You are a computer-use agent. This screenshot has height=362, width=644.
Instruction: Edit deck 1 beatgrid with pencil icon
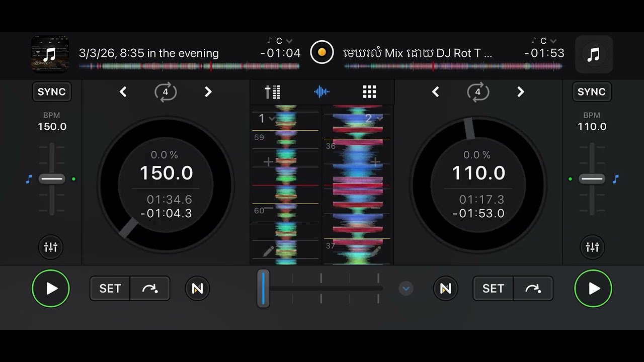[x=268, y=251]
